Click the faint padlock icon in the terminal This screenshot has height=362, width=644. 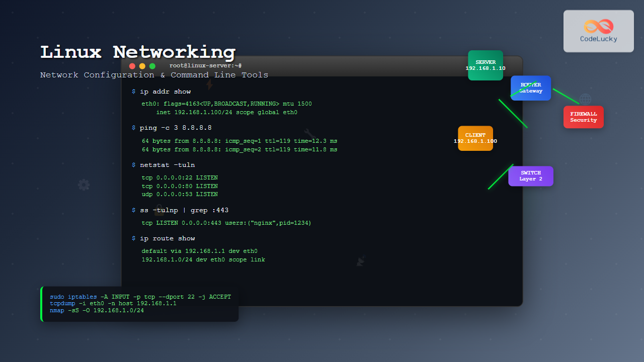pyautogui.click(x=158, y=211)
